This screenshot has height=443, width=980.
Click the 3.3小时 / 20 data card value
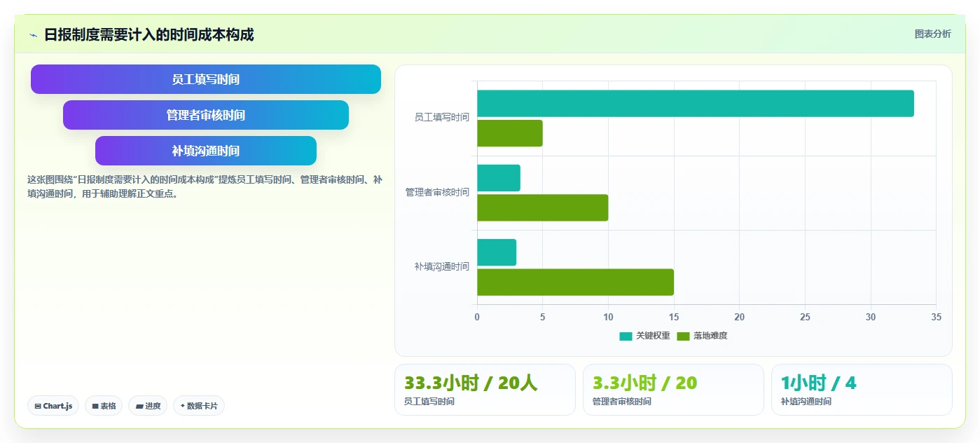point(644,383)
